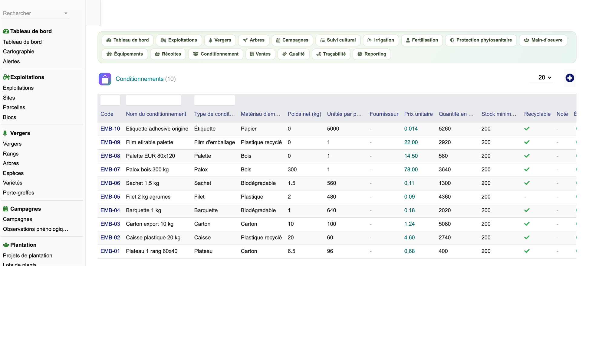Click the Code filter input field
This screenshot has height=364, width=589.
point(110,100)
